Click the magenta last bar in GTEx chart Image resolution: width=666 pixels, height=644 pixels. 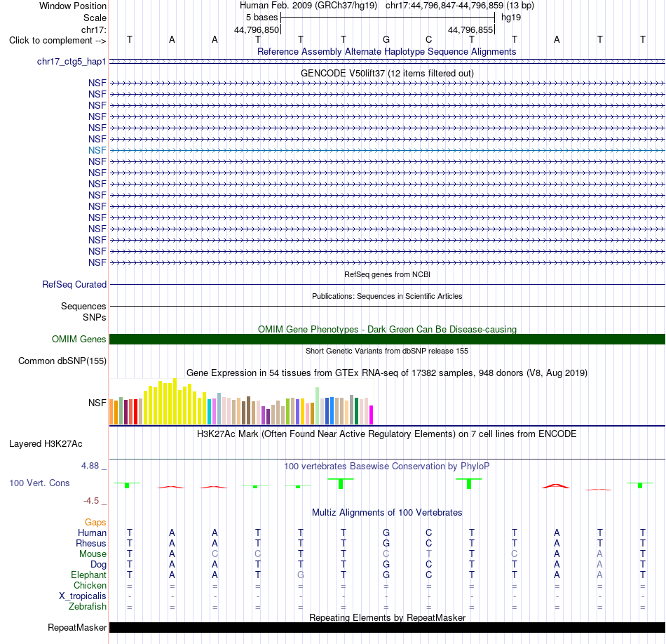click(x=372, y=415)
